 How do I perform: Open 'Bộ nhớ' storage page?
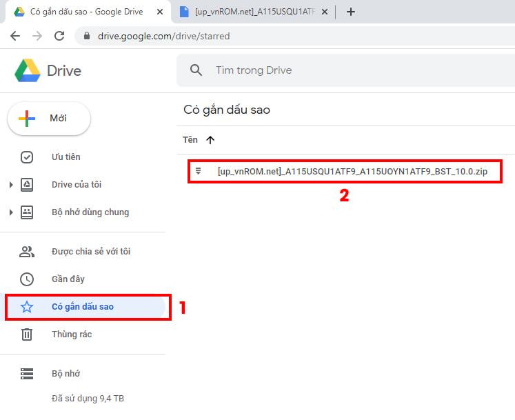tap(65, 374)
